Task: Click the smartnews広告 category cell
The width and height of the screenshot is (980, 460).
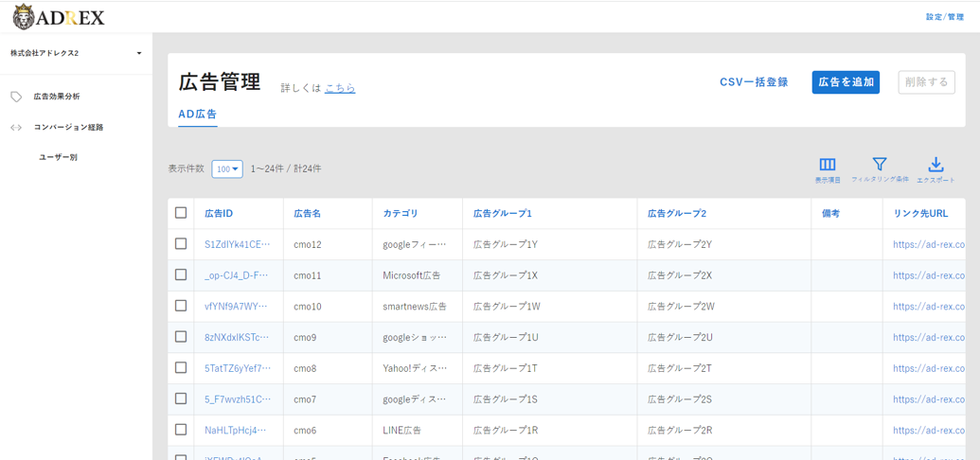Action: pos(415,307)
